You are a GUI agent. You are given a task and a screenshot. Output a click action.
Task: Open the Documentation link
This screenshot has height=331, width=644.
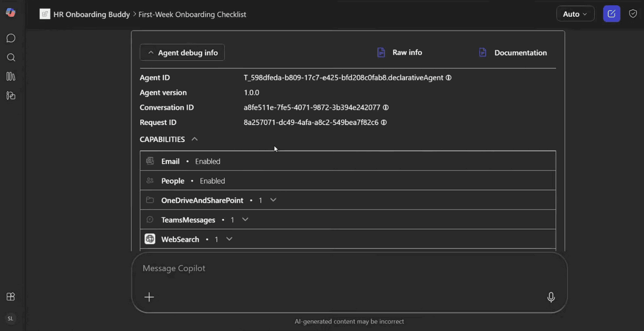[521, 53]
